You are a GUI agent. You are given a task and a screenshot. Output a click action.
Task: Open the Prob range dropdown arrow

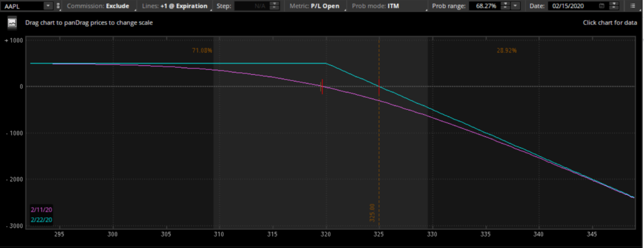tap(516, 6)
